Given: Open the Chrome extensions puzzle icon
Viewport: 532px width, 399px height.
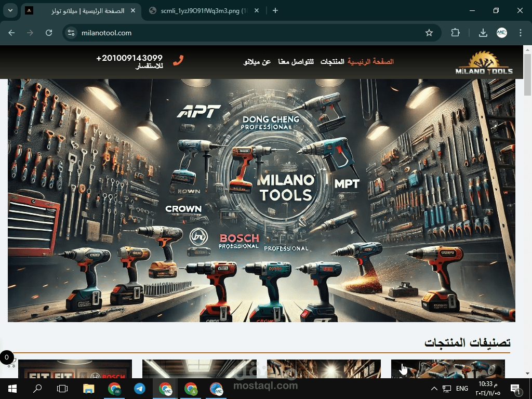Looking at the screenshot, I should (455, 33).
